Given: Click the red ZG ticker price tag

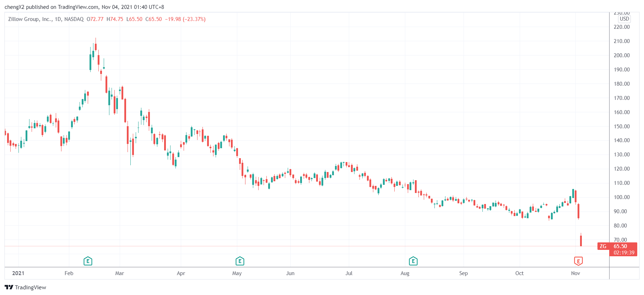Looking at the screenshot, I should pyautogui.click(x=603, y=246).
